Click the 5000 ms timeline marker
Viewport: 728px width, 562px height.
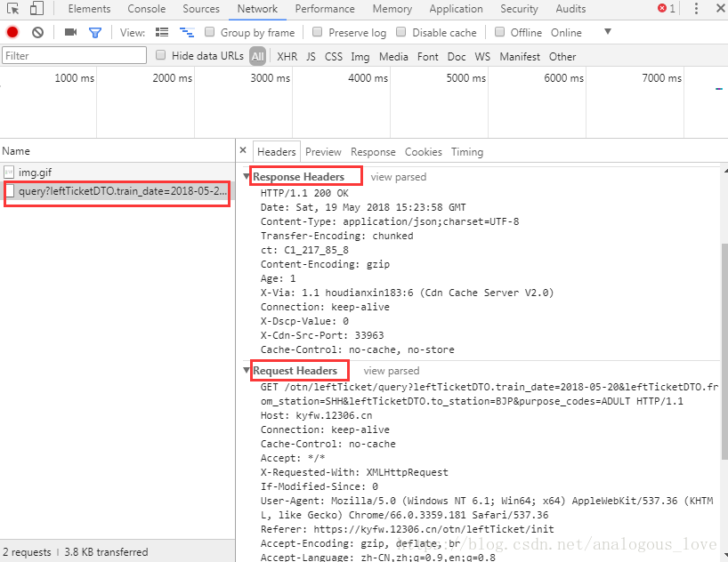tap(466, 78)
